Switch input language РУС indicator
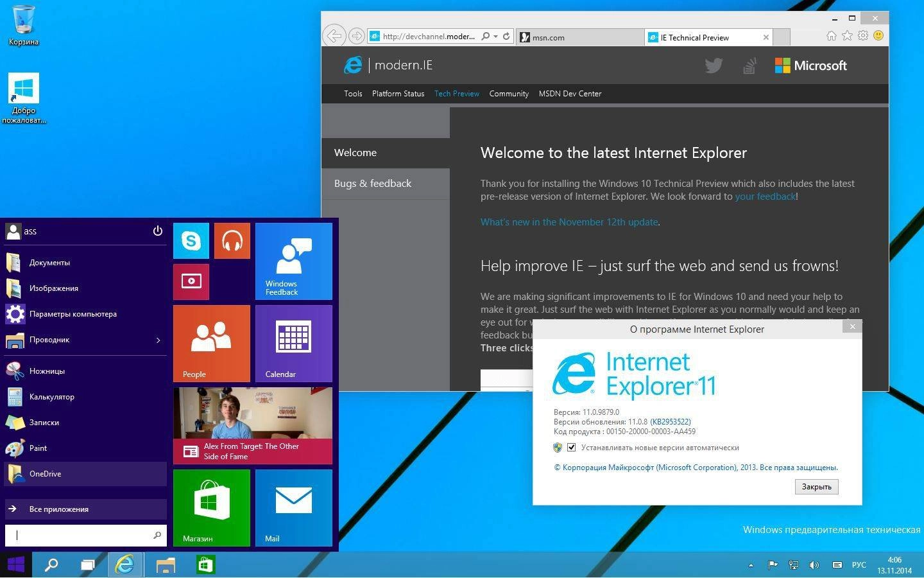924x578 pixels. tap(859, 565)
